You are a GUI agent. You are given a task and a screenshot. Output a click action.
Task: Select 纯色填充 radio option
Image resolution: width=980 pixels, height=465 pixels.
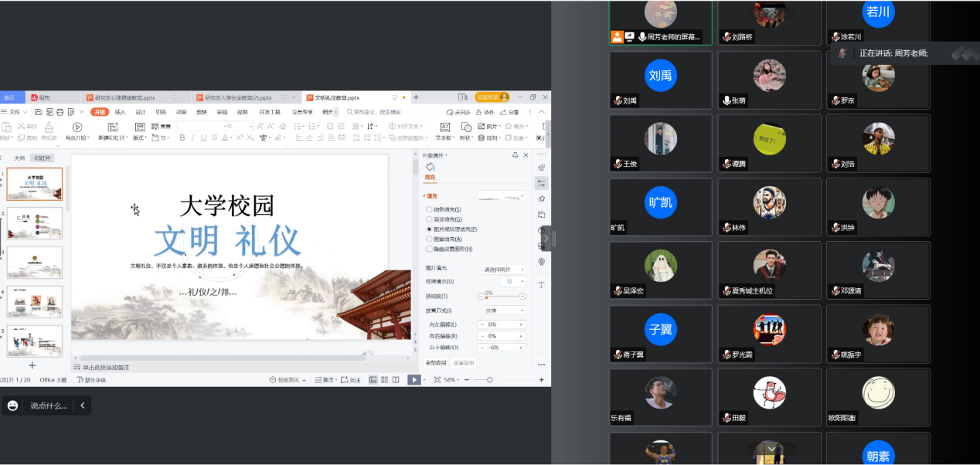tap(430, 209)
